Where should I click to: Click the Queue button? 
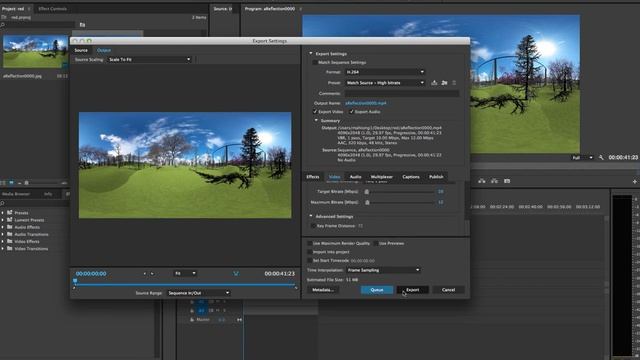pyautogui.click(x=377, y=290)
